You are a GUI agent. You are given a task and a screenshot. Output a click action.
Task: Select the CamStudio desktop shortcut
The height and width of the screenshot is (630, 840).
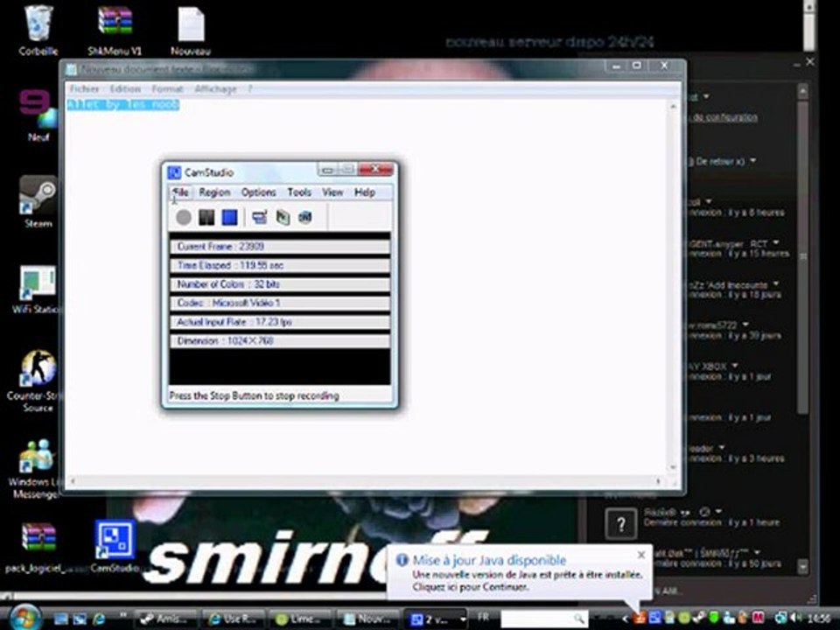point(115,546)
